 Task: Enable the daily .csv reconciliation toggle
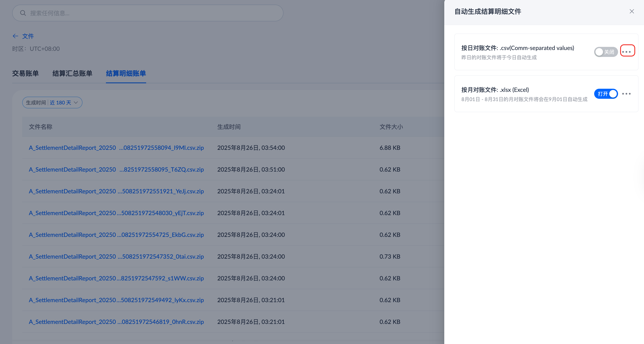click(x=605, y=52)
